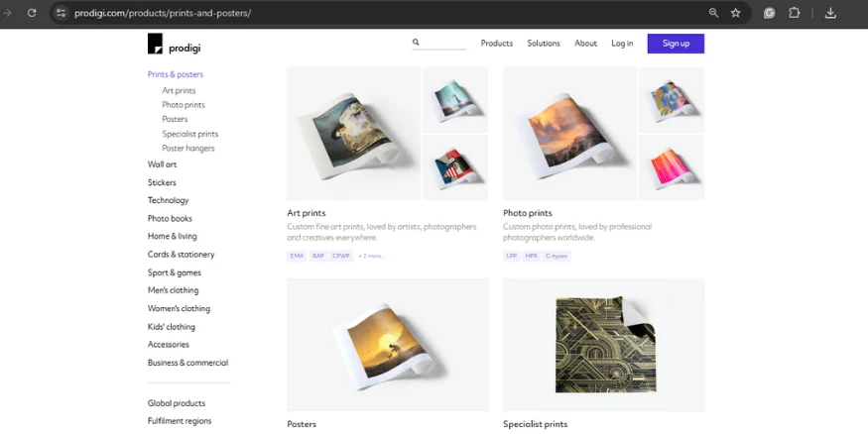Click the address bar URL

163,13
